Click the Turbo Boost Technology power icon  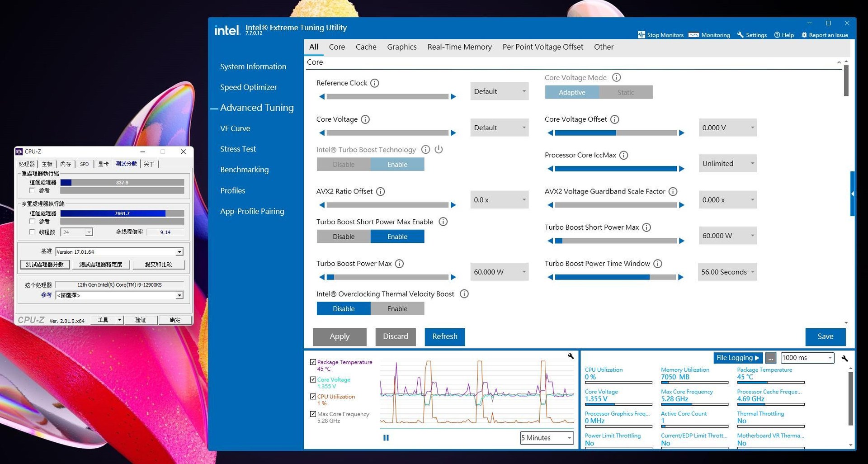coord(439,149)
